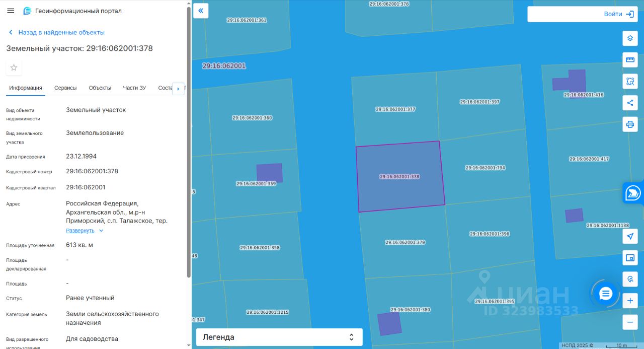The height and width of the screenshot is (349, 644).
Task: Select parcel 29:16:062001:1215 on map
Action: (x=267, y=312)
